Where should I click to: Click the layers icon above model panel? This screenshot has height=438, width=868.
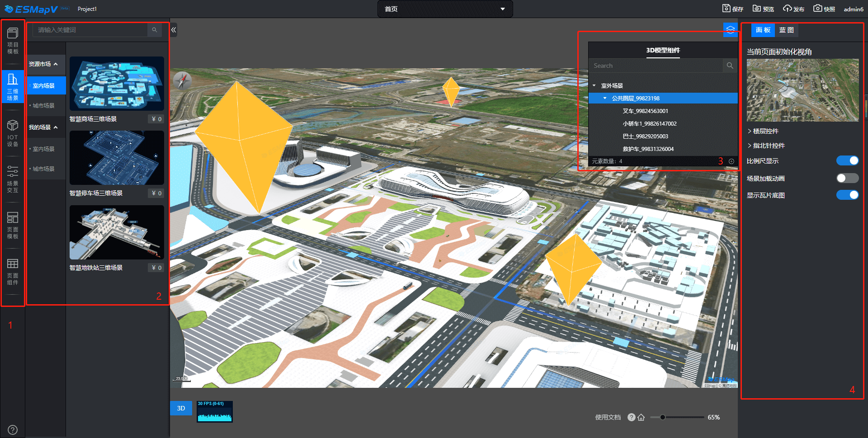pyautogui.click(x=730, y=30)
